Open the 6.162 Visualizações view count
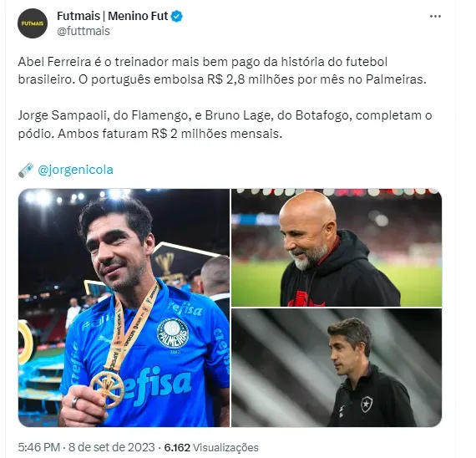Viewport: 476px width, 458px height. pyautogui.click(x=211, y=447)
